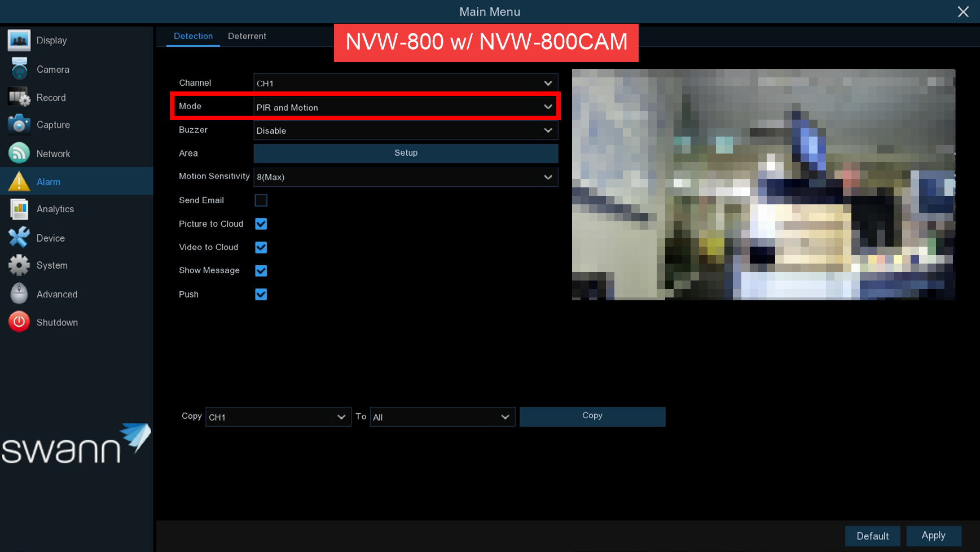Uncheck the Picture to Cloud checkbox
The height and width of the screenshot is (552, 980).
[261, 224]
